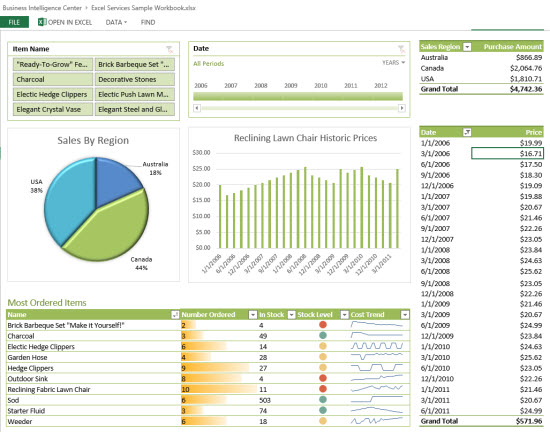Image resolution: width=550 pixels, height=432 pixels.
Task: Click the green timeline range bar
Action: (x=298, y=96)
